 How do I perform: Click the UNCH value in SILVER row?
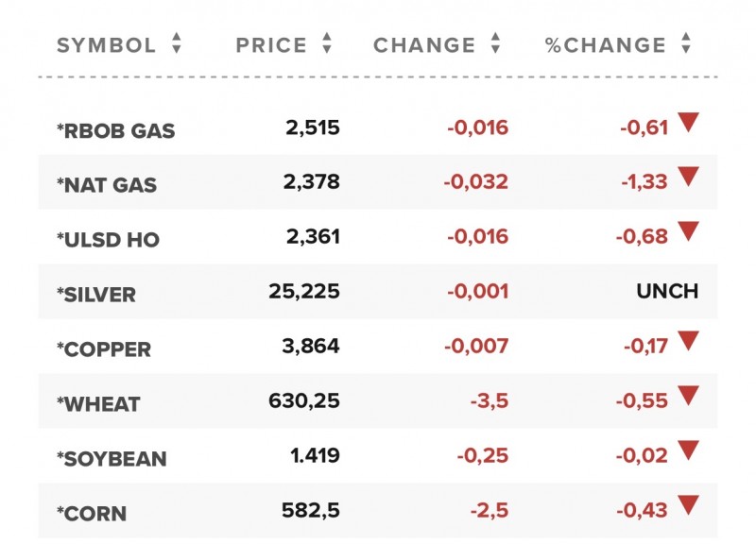[667, 292]
